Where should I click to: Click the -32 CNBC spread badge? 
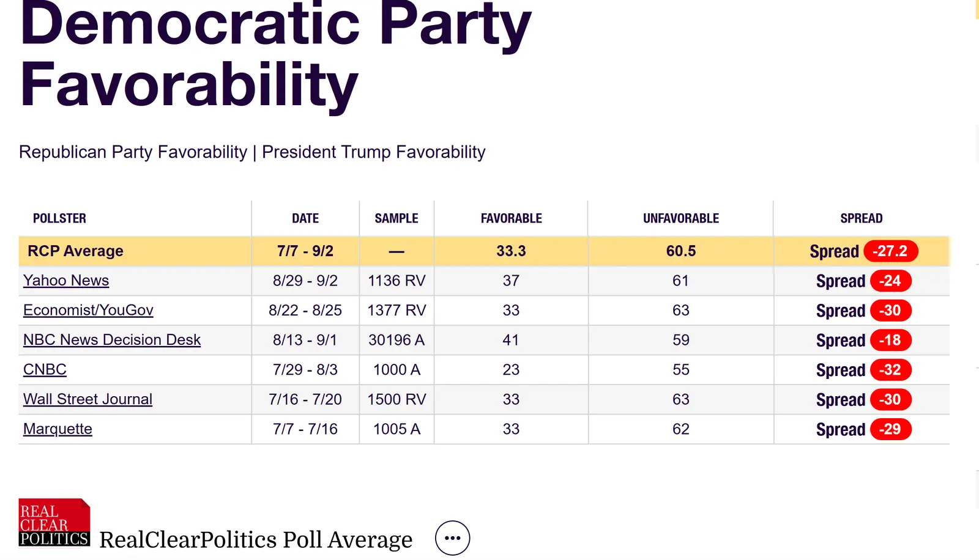pos(890,370)
